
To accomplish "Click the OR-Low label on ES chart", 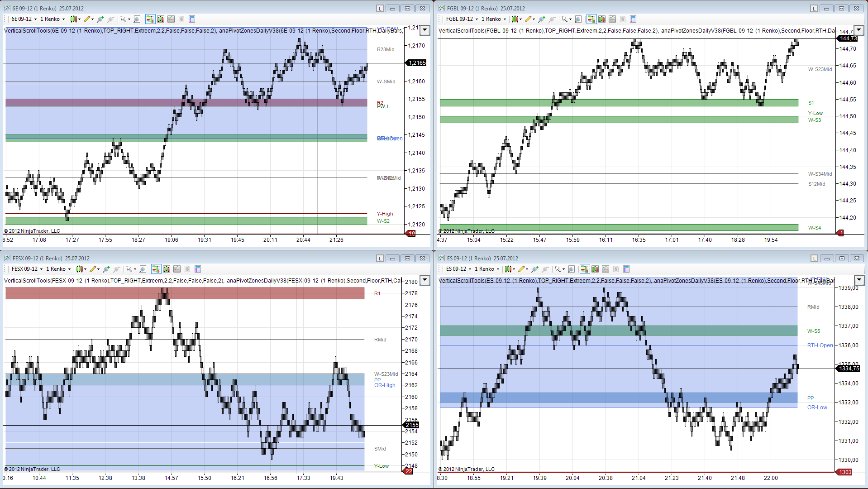I will point(817,407).
